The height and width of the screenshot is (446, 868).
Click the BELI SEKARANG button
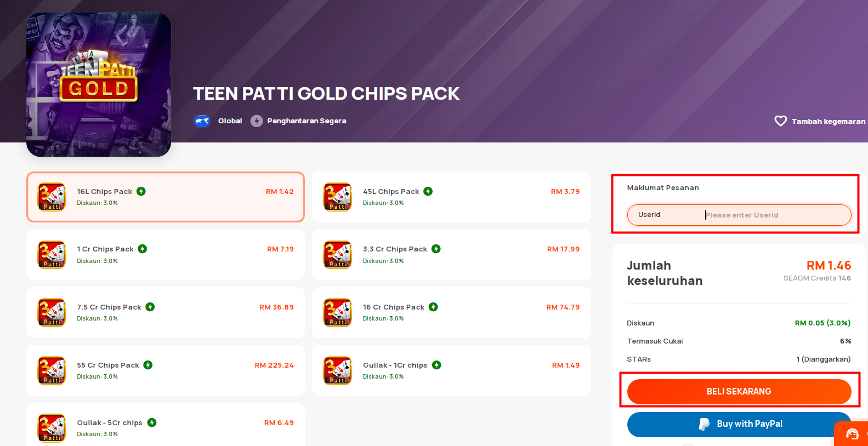(739, 391)
